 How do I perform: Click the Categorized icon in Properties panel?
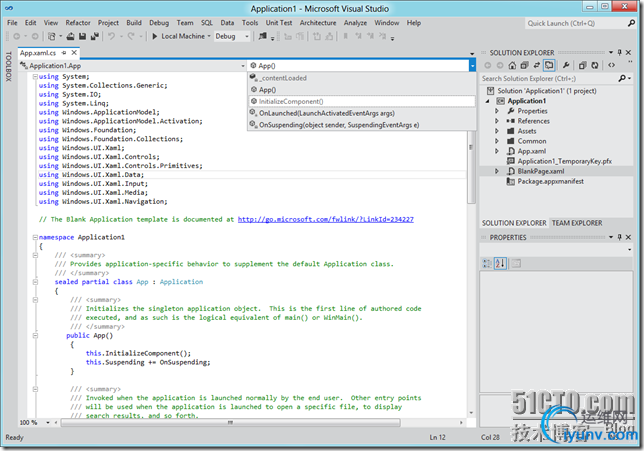click(x=488, y=263)
